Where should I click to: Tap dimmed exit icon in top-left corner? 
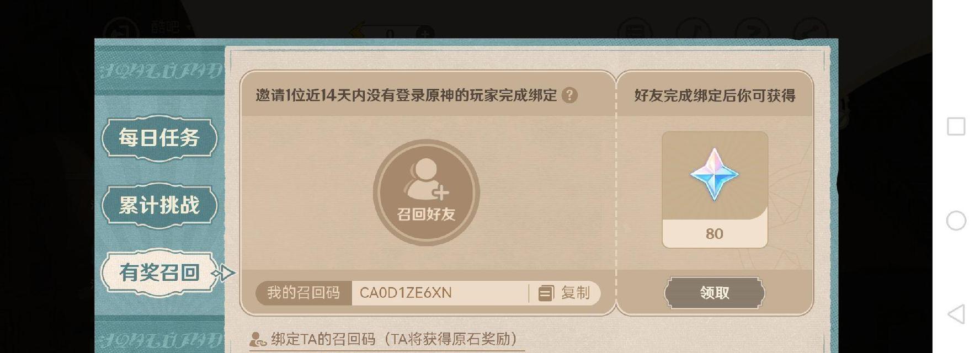tap(121, 30)
